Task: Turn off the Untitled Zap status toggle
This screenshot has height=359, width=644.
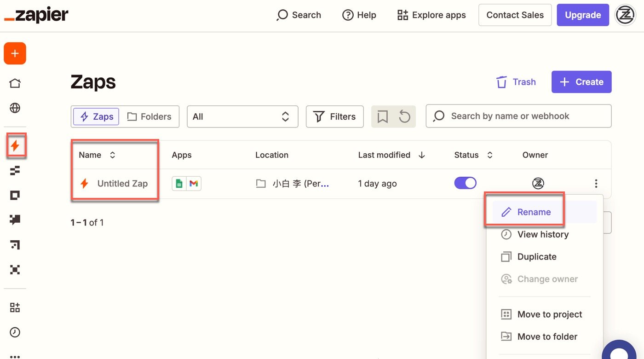Action: (466, 183)
